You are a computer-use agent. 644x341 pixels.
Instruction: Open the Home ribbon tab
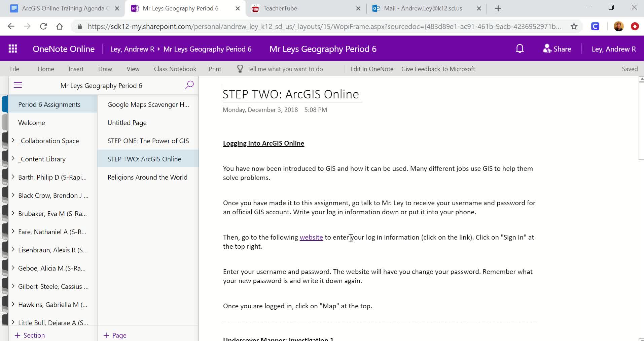pos(46,69)
